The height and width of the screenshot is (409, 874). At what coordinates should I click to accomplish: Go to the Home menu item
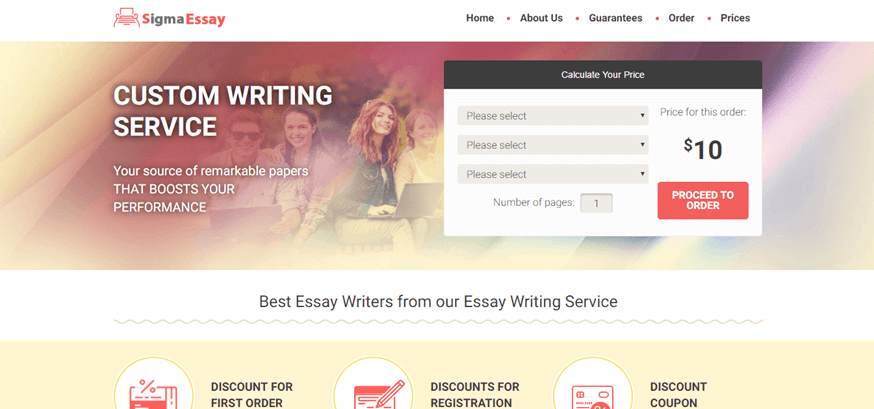480,18
